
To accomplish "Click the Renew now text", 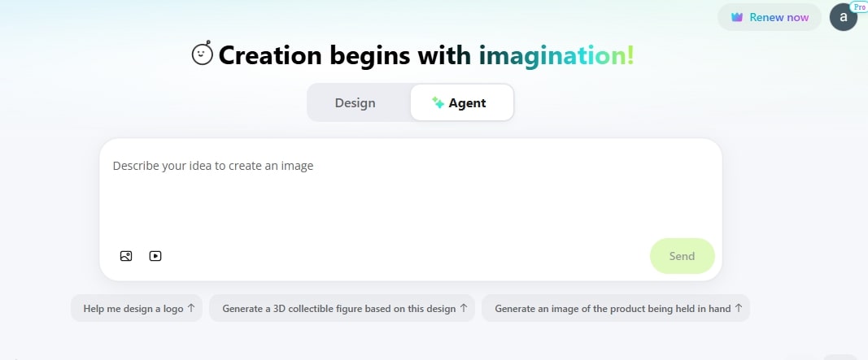I will 779,17.
